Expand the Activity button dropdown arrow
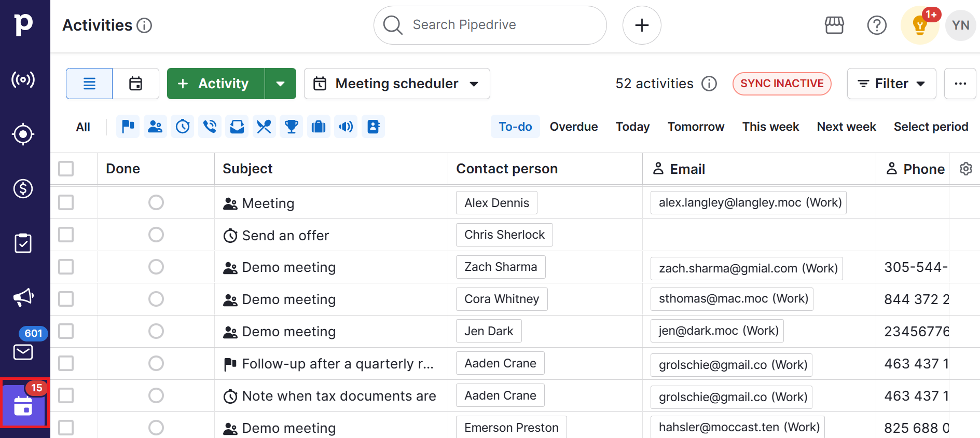 281,84
